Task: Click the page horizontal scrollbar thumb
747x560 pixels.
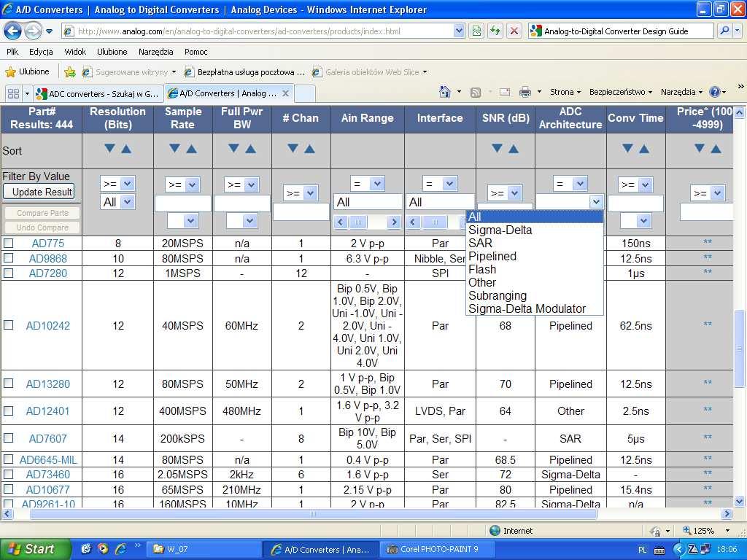Action: [313, 514]
